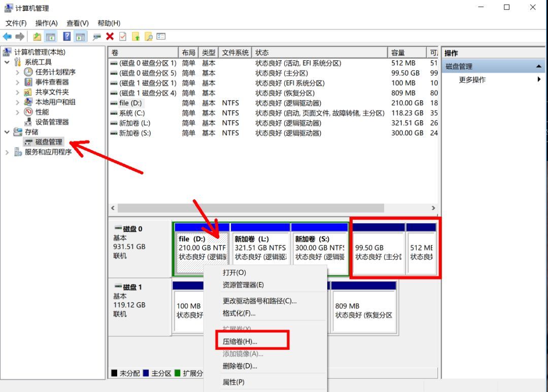This screenshot has width=548, height=392.
Task: Click the 文件系统 column header
Action: click(235, 53)
